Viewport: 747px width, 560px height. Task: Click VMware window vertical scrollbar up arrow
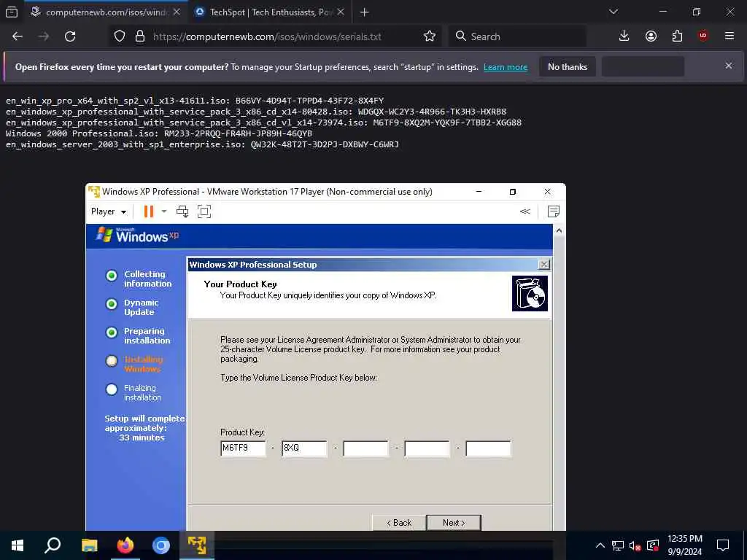(559, 231)
